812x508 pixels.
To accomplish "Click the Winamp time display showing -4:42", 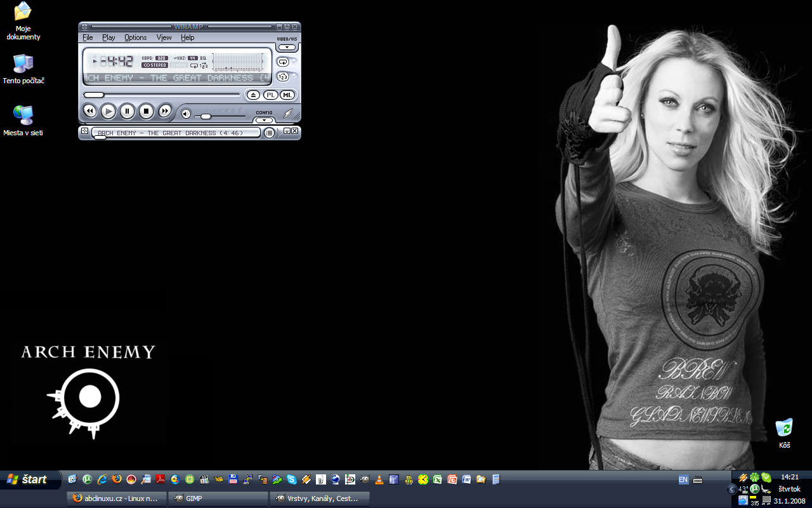I will coord(117,62).
